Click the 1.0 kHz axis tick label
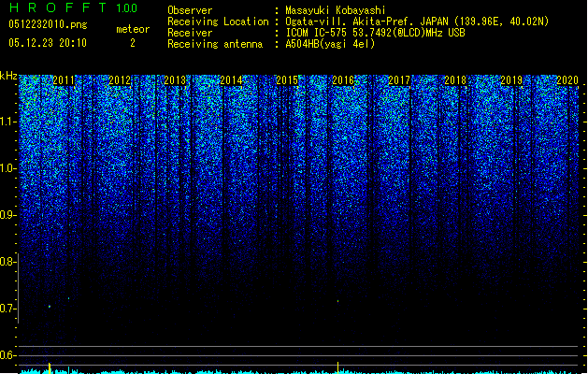The height and width of the screenshot is (374, 588). [8, 168]
